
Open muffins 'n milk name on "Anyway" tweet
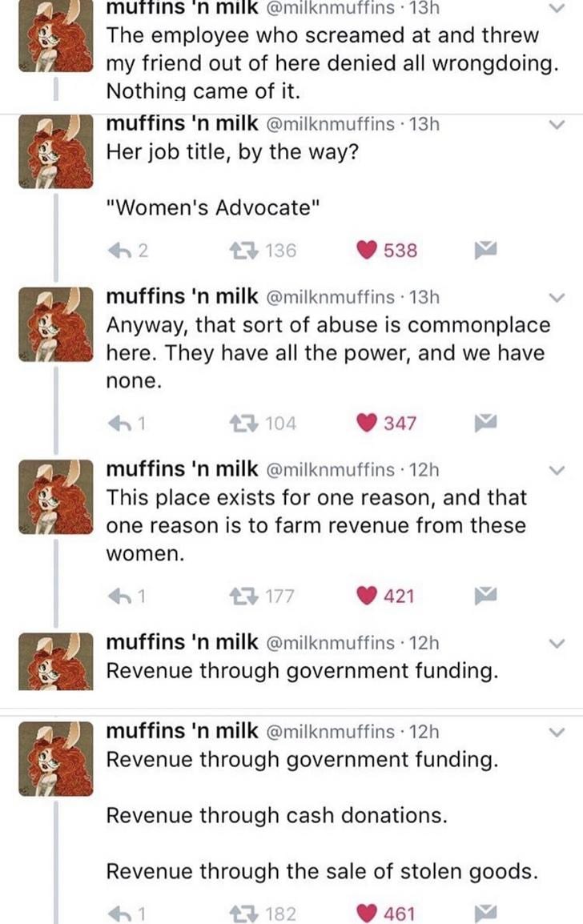click(x=183, y=297)
